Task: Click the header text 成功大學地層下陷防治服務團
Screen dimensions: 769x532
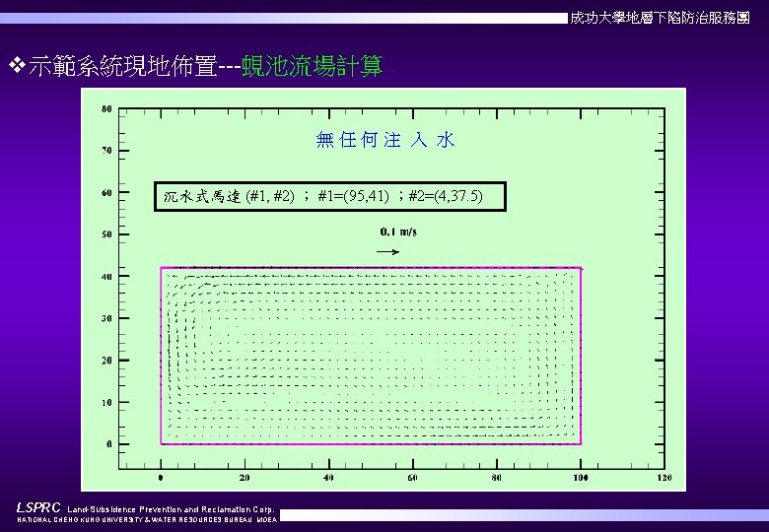Action: point(660,18)
